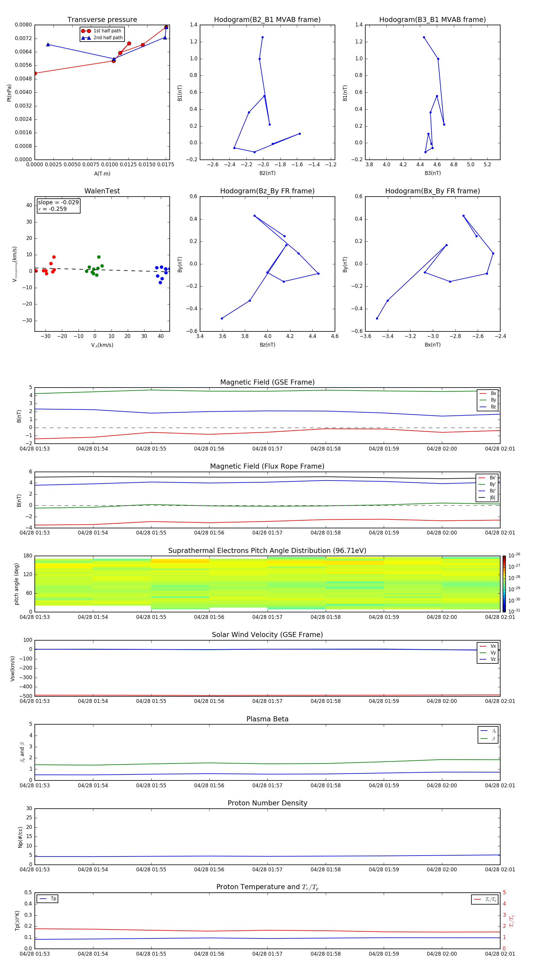Click beta_p legend entry in Plasma Beta
Screen dimensions: 535x980
tap(488, 731)
